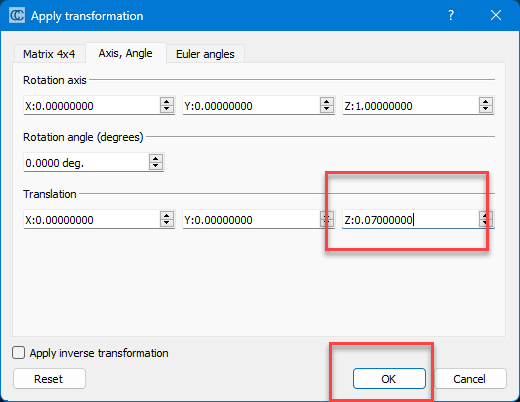Close the Apply transformation dialog
The width and height of the screenshot is (520, 402).
pos(496,15)
